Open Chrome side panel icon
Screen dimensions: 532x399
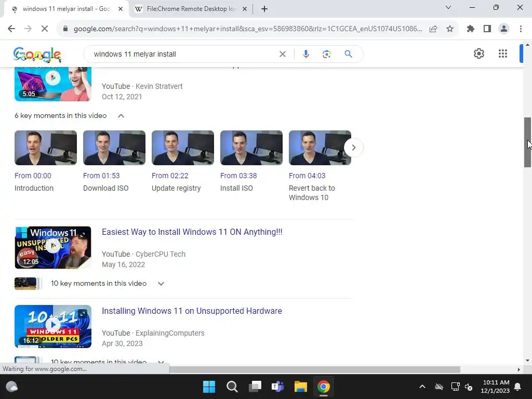click(487, 29)
